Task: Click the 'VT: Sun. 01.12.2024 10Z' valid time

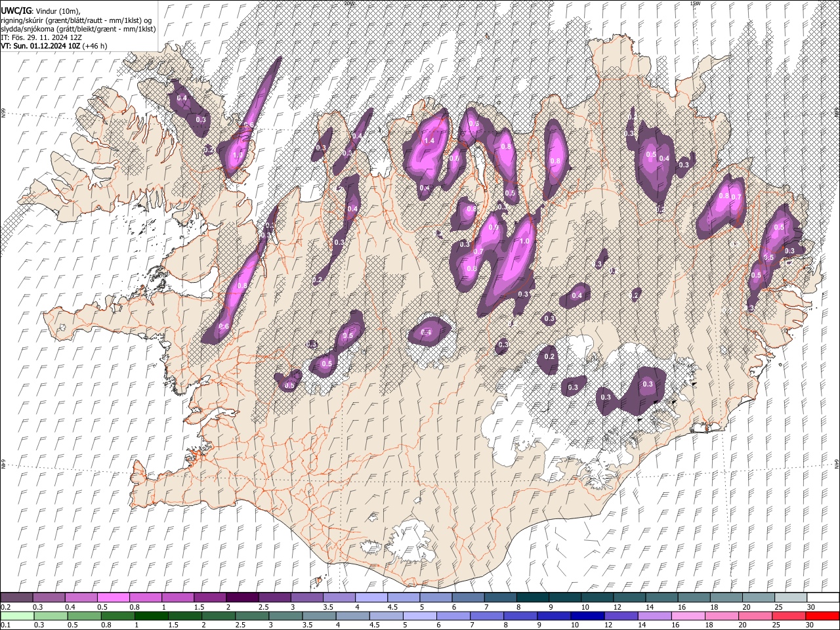Action: (41, 46)
